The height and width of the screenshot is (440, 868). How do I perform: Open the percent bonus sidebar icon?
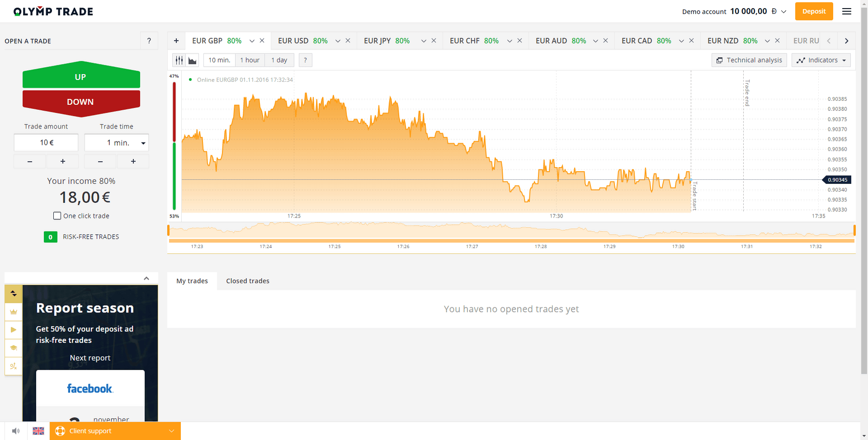point(14,366)
